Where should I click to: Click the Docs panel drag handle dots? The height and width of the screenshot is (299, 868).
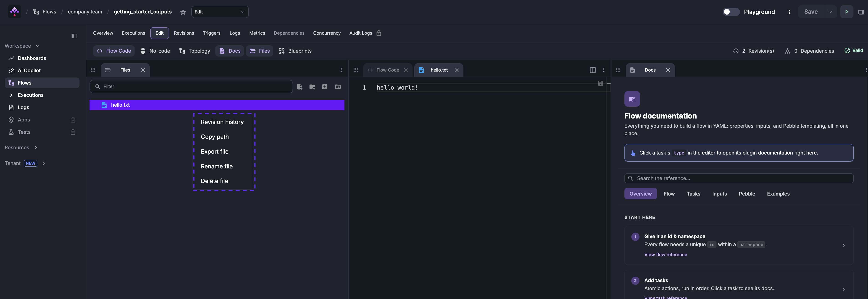pyautogui.click(x=618, y=70)
